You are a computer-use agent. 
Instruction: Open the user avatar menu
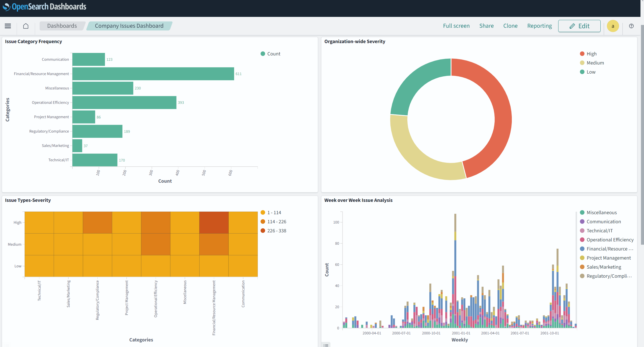613,26
